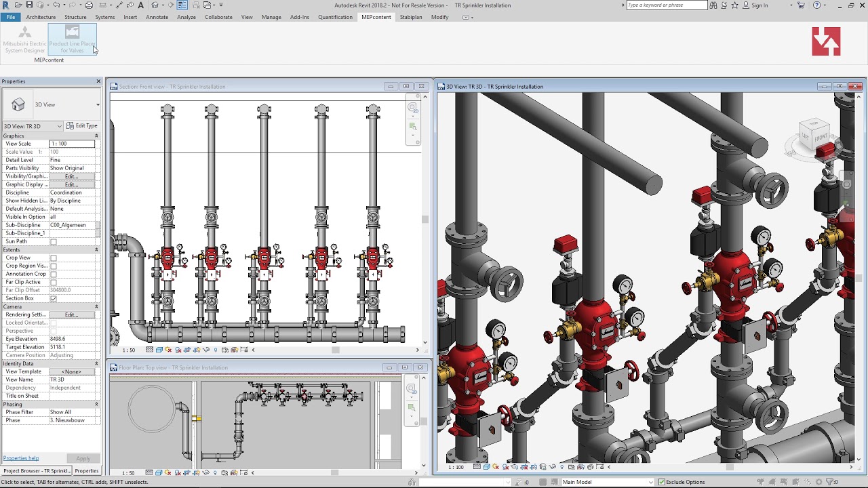The height and width of the screenshot is (488, 868).
Task: Toggle the Exclude Options checkbox
Action: 662,482
